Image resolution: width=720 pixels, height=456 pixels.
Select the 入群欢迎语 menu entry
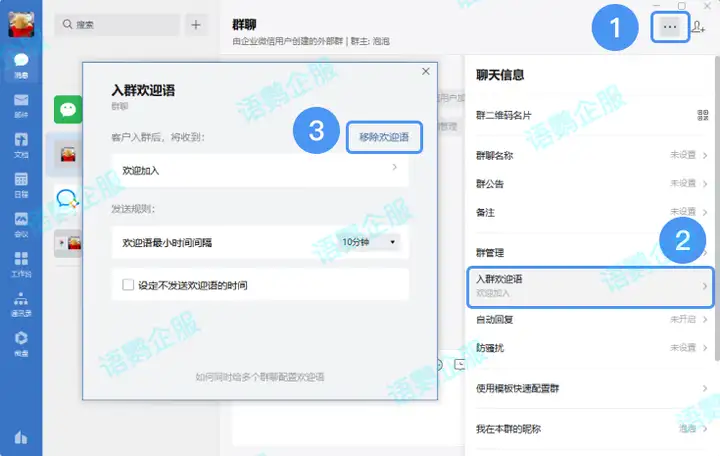point(592,286)
